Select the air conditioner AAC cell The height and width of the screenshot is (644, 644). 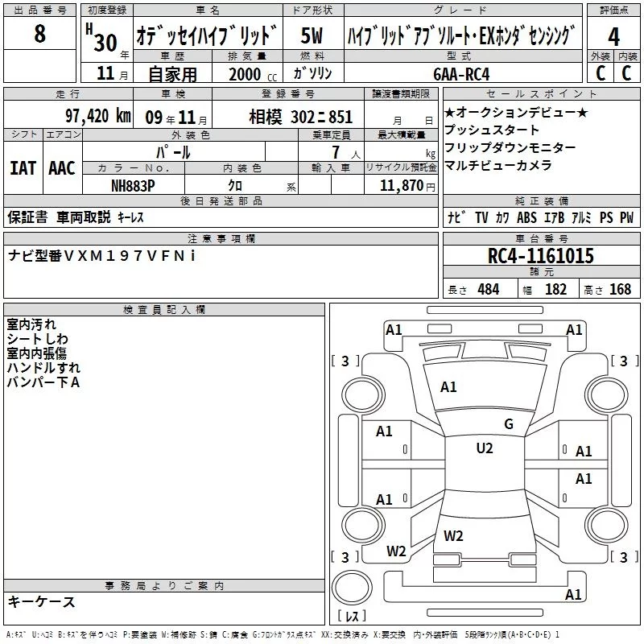pyautogui.click(x=62, y=168)
